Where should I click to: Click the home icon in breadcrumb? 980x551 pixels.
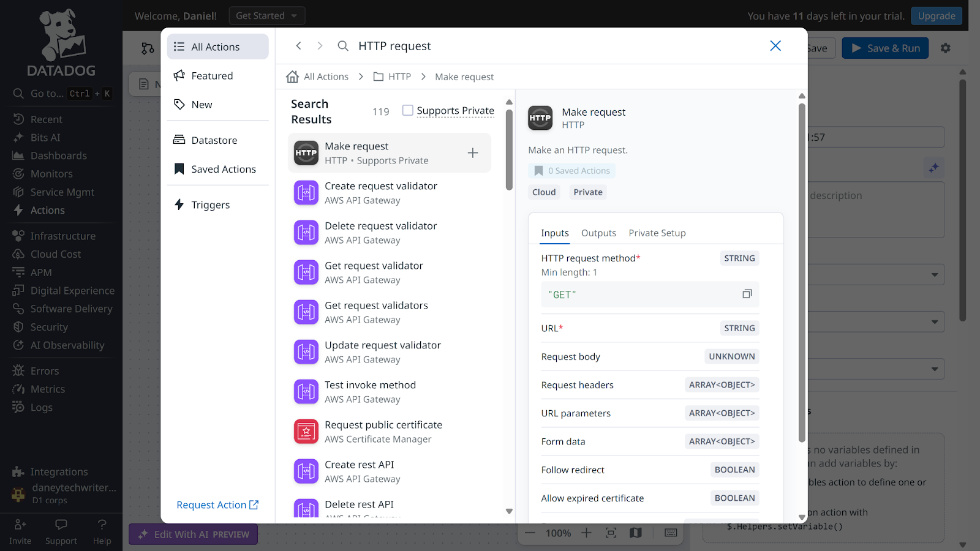point(293,77)
